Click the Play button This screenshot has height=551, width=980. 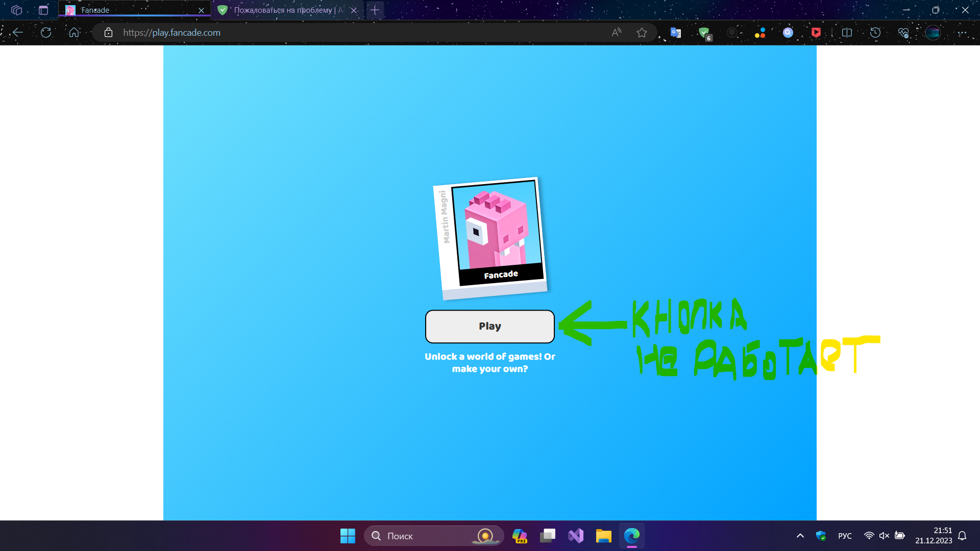(489, 327)
